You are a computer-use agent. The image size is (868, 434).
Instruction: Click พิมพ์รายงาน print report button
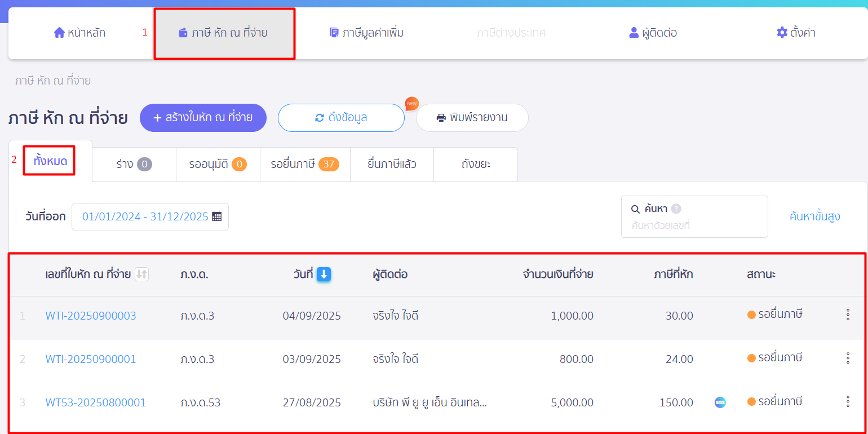[472, 118]
